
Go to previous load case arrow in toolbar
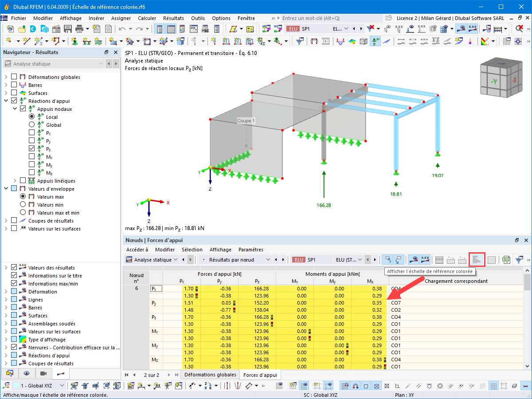[x=355, y=29]
